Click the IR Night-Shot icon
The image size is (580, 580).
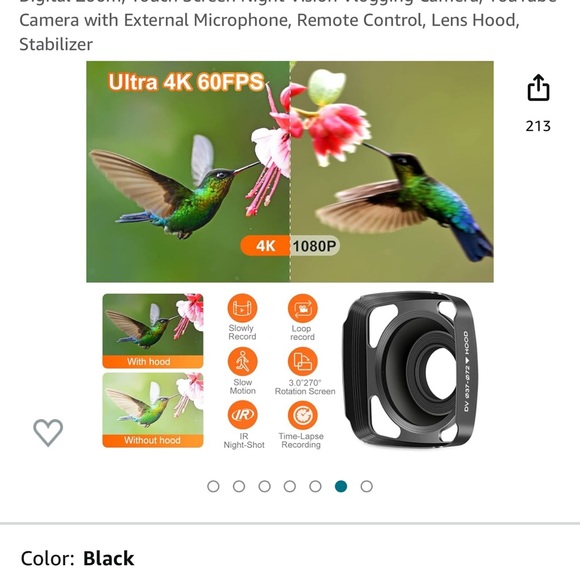point(242,415)
